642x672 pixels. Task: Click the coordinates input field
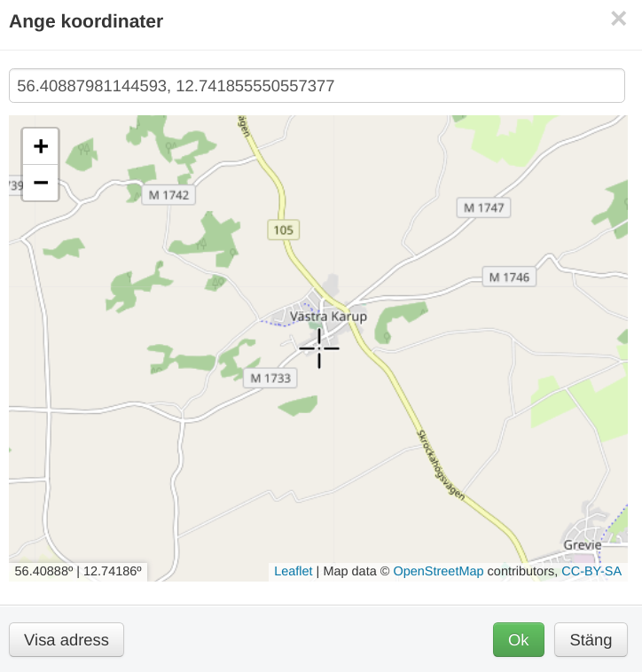pos(317,86)
